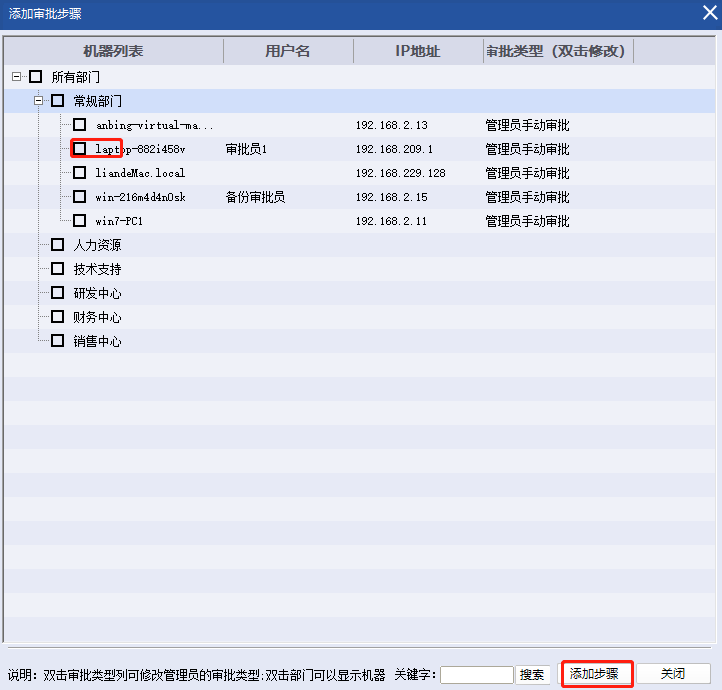Click 管理员手动审批 in win-216m4d4n0sk row
Screen dimensions: 722x690
528,197
